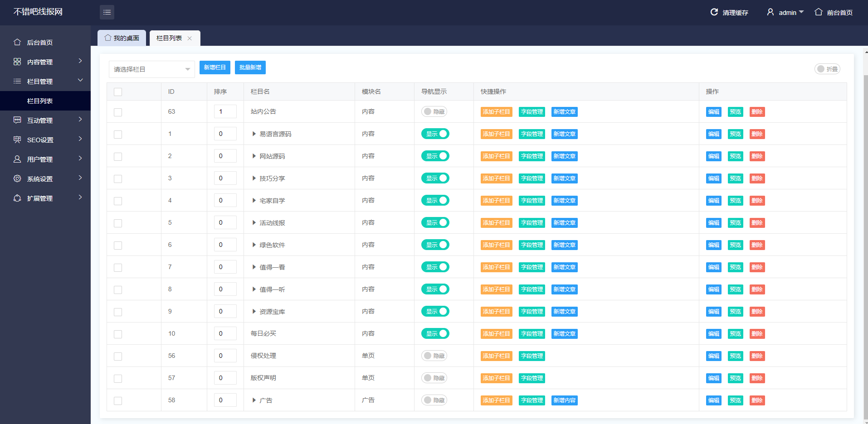Viewport: 868px width, 424px height.
Task: Click the 前台首页 home icon
Action: (x=818, y=12)
